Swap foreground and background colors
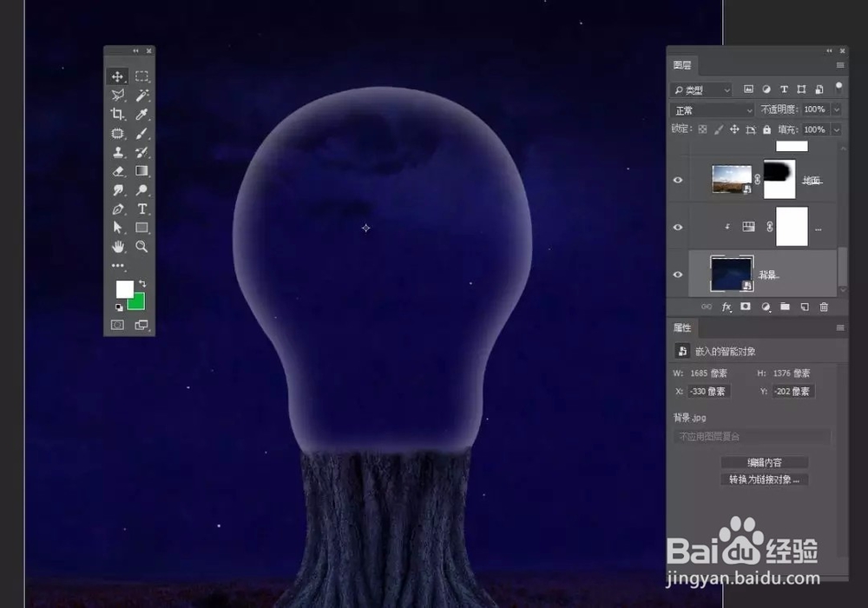Screen dimensions: 868x608 (143, 283)
